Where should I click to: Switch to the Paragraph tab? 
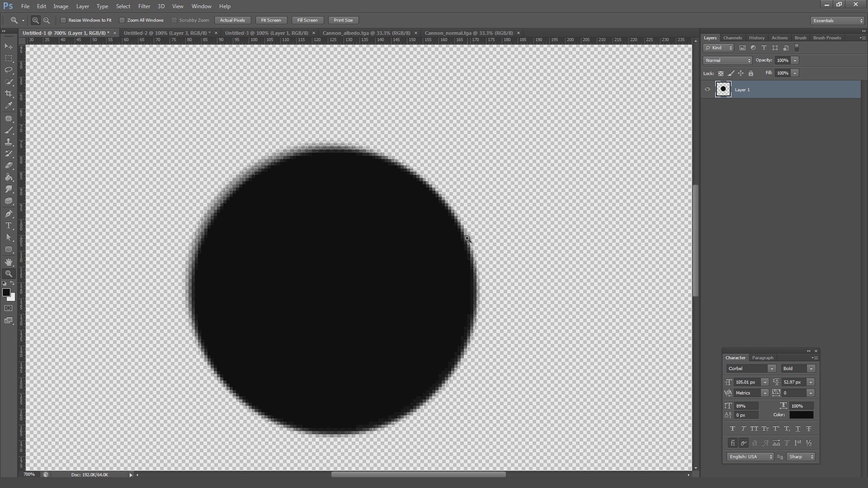click(763, 358)
